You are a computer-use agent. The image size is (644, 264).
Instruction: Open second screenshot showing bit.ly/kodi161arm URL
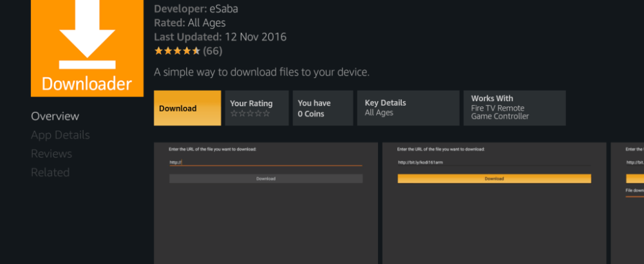point(494,203)
